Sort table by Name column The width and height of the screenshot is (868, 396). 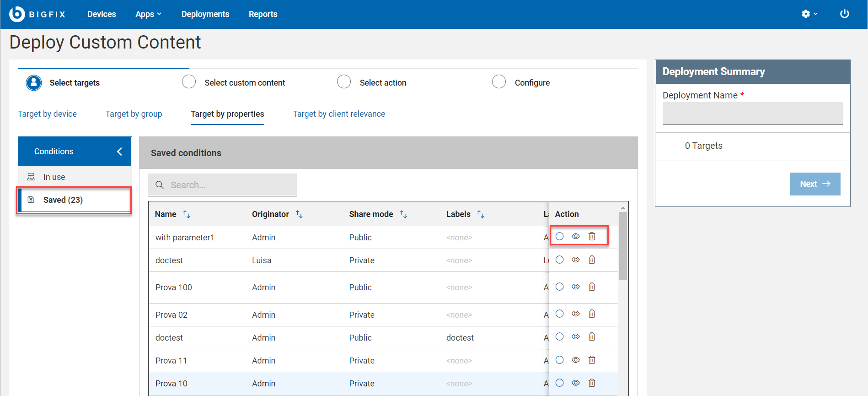[x=187, y=214]
